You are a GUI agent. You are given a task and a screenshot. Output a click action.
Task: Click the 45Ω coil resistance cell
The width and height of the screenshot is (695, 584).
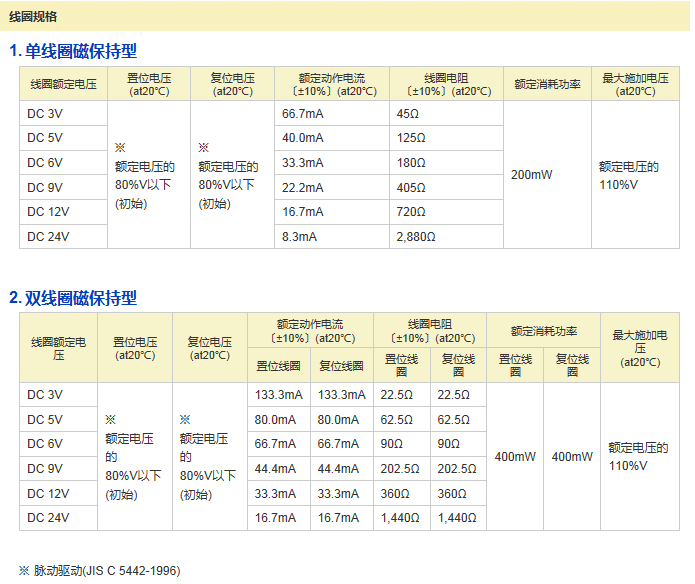click(407, 113)
